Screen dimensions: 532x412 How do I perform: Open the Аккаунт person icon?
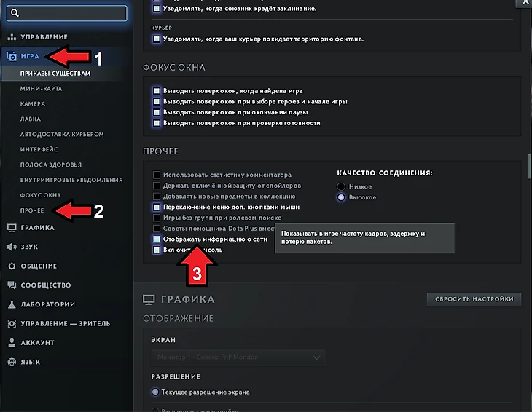point(12,342)
